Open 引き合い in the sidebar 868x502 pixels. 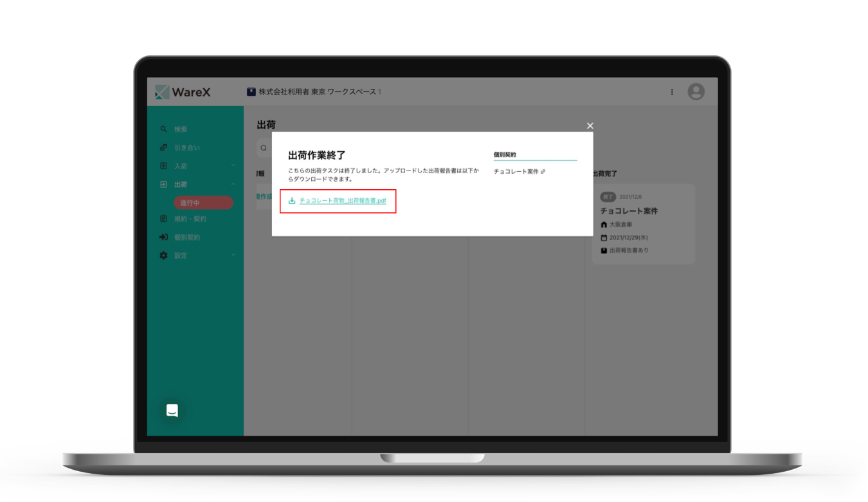point(186,147)
